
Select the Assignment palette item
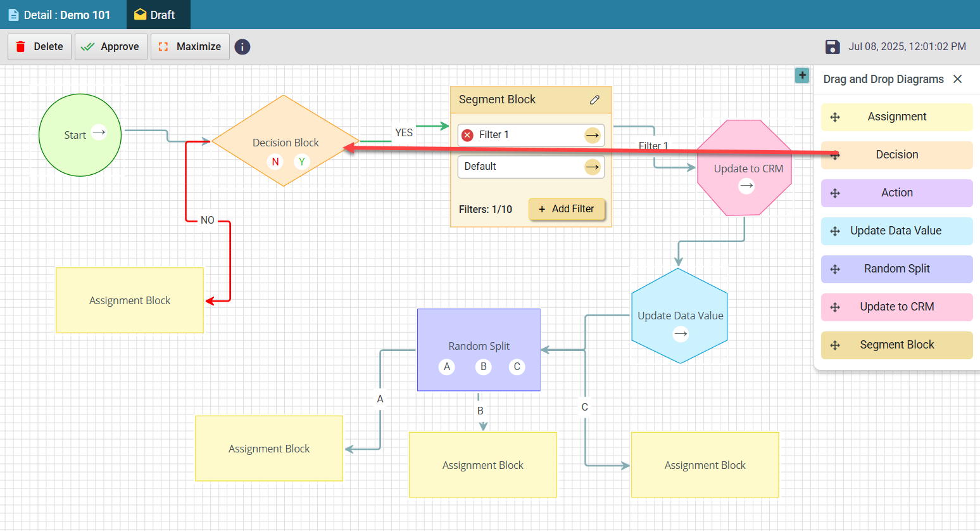coord(897,117)
